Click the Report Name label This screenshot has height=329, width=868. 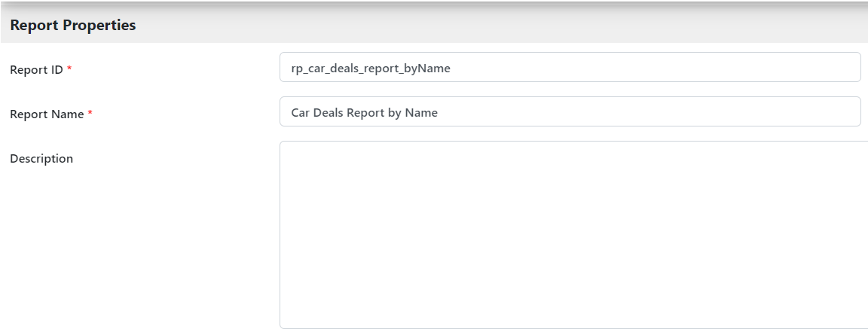coord(47,114)
